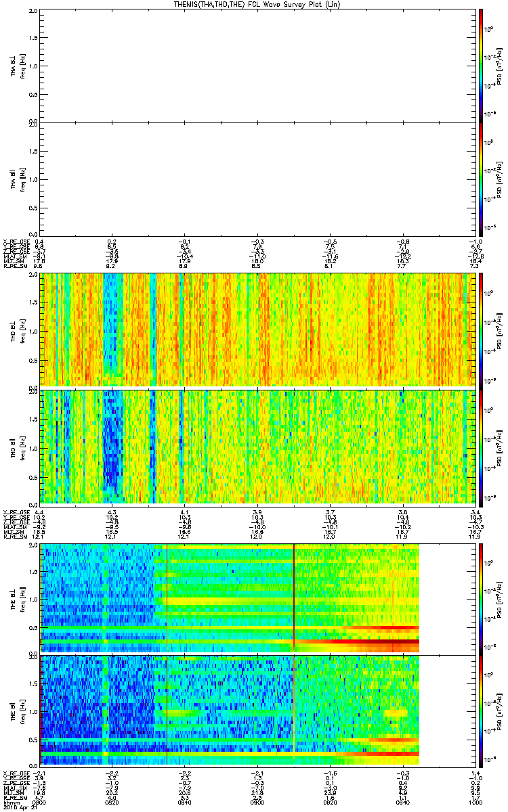Click the 0920 time tick label
Viewport: 508px width, 812px height.
click(330, 802)
